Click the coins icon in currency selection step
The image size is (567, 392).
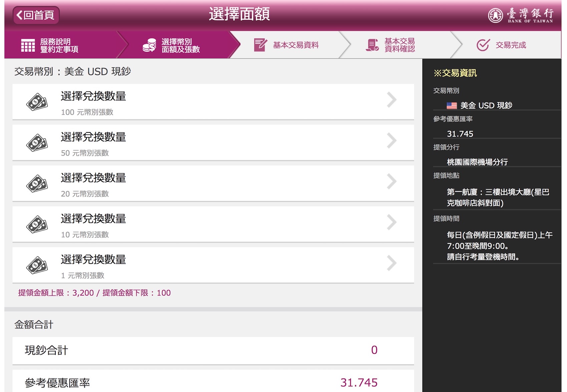[x=149, y=45]
